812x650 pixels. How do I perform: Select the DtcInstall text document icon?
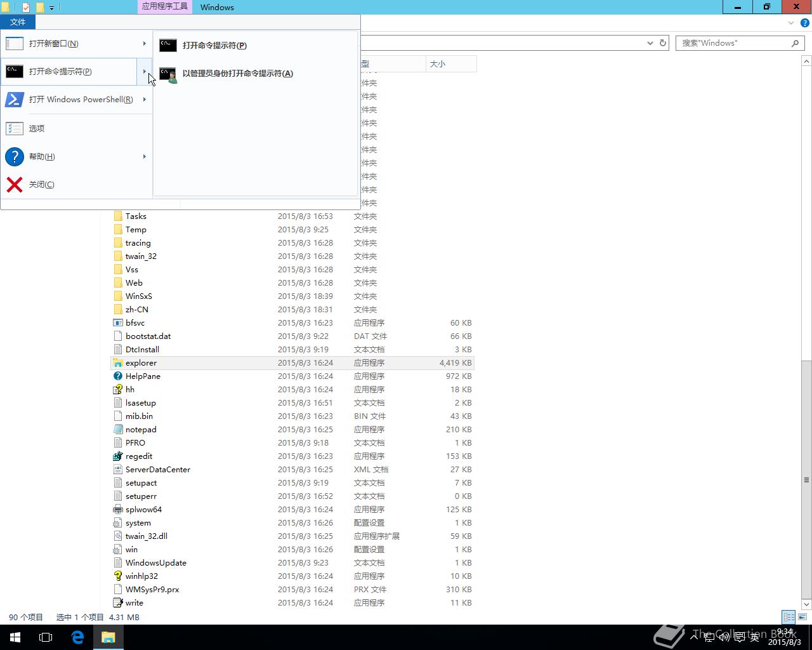(118, 350)
